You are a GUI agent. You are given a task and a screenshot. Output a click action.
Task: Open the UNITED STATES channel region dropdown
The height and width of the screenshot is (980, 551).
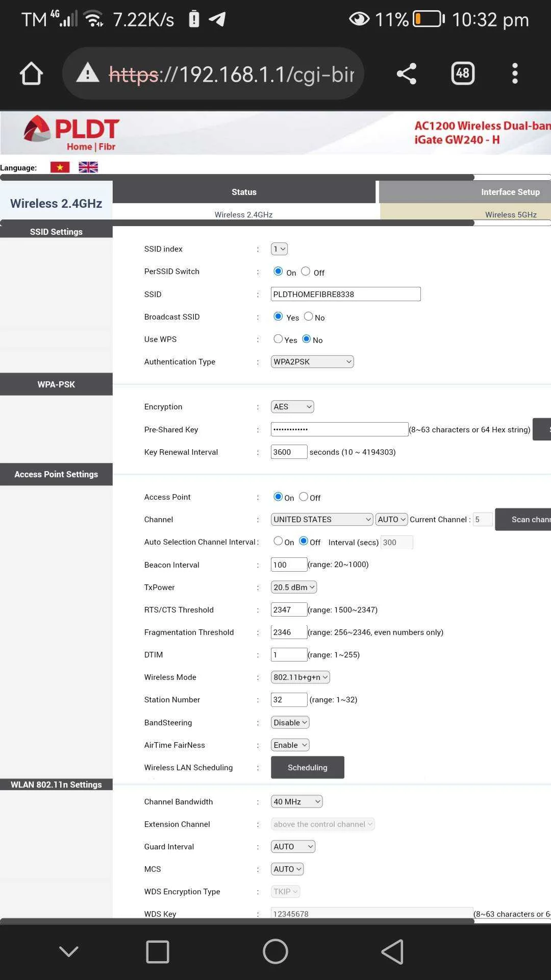click(322, 520)
